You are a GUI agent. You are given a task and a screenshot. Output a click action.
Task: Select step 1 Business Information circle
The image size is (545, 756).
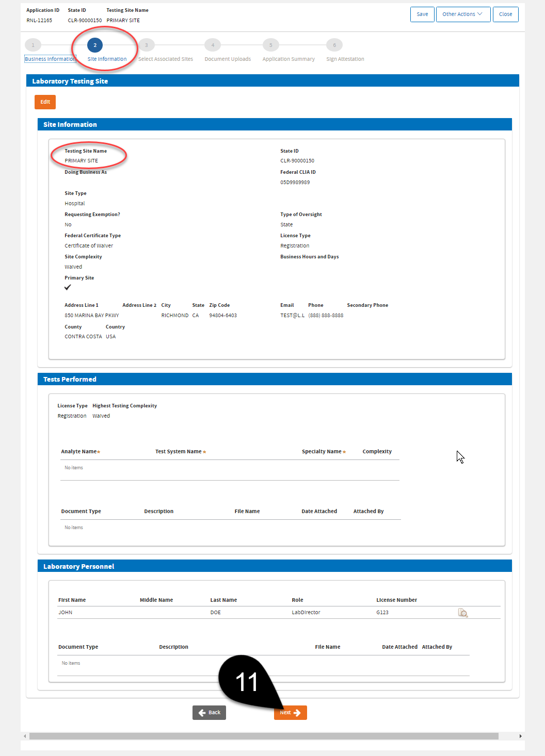tap(33, 45)
